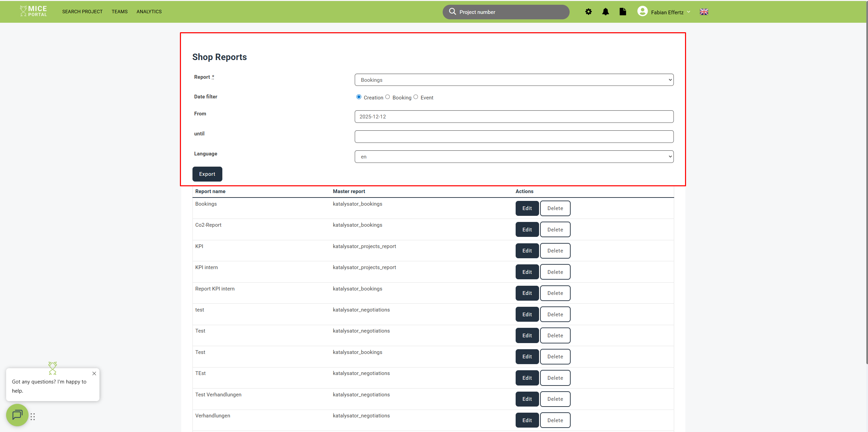Click the until date field

click(514, 136)
